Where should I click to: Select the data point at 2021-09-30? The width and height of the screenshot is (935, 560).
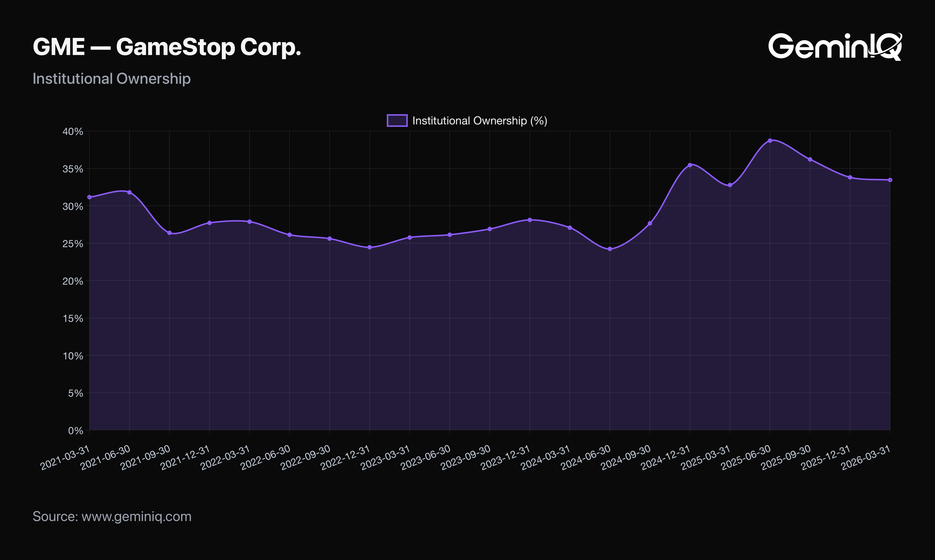pyautogui.click(x=169, y=233)
